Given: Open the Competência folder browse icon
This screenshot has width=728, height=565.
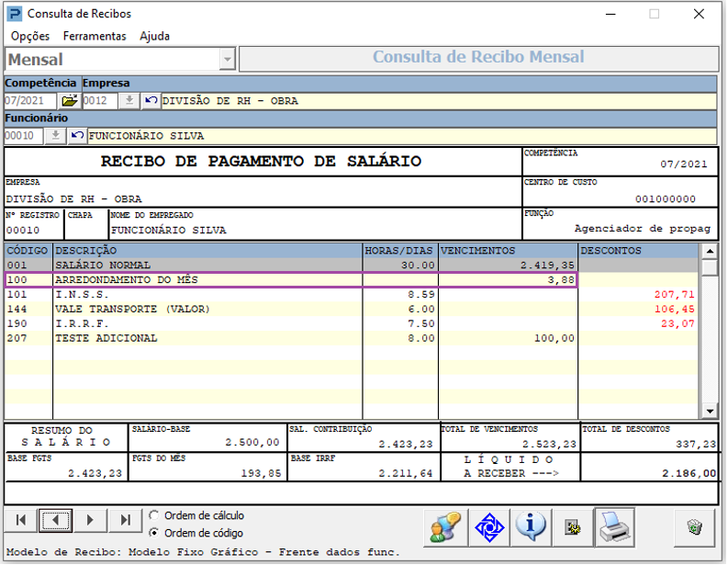Looking at the screenshot, I should 69,100.
